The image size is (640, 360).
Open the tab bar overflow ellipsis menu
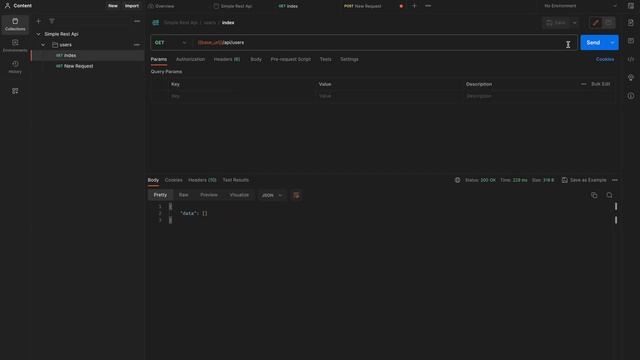(x=428, y=6)
